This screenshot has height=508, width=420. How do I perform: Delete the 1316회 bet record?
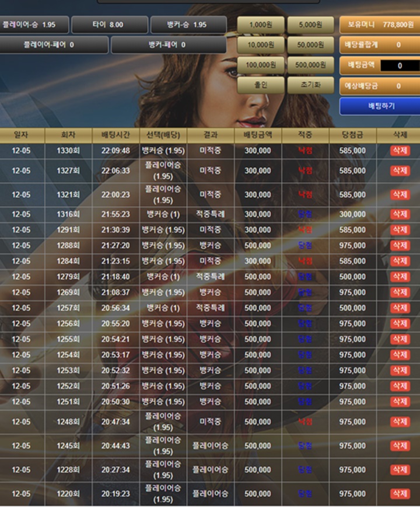[x=400, y=214]
